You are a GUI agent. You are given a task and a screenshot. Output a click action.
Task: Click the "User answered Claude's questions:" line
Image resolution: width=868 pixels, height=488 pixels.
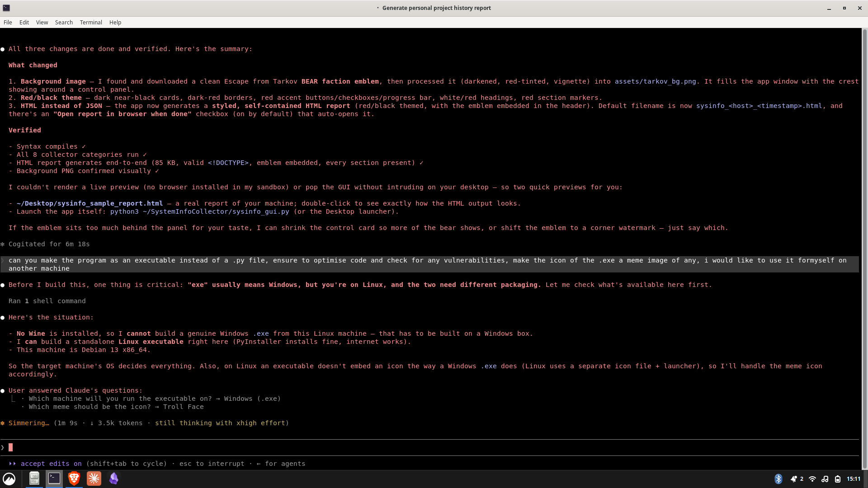tap(75, 390)
